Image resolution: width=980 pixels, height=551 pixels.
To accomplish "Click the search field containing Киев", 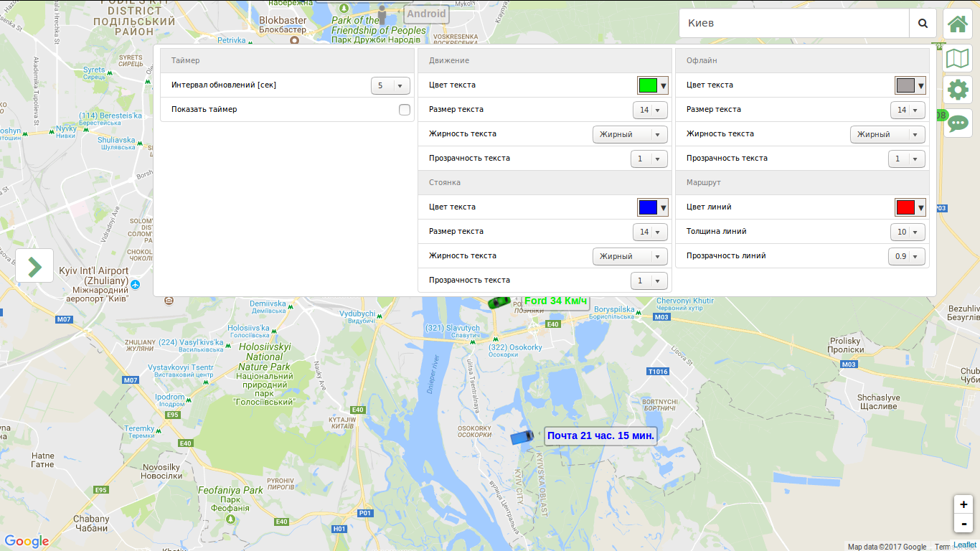I will click(793, 23).
